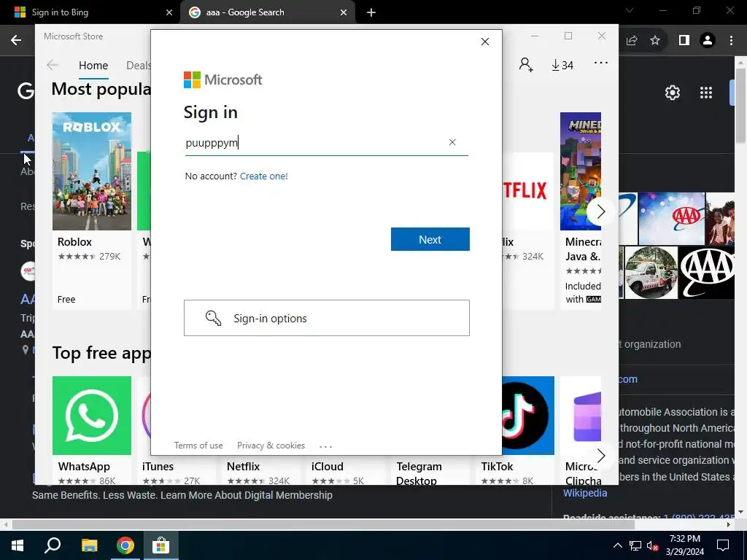Toggle the Chrome side panel
This screenshot has height=560, width=747.
coord(684,41)
